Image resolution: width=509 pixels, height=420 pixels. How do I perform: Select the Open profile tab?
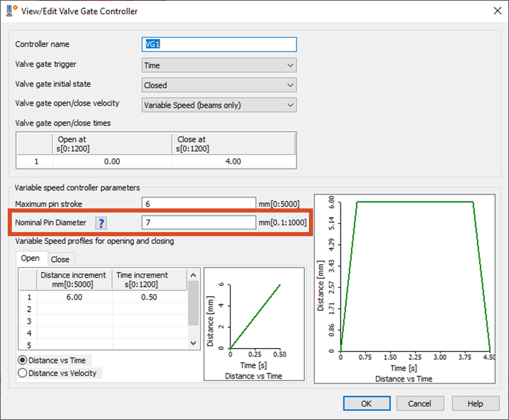[x=31, y=258]
